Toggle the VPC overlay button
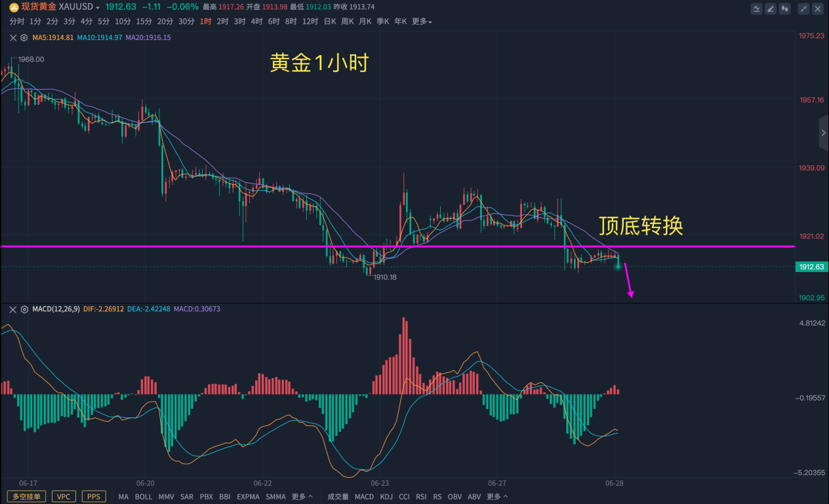This screenshot has height=504, width=829. click(x=64, y=497)
